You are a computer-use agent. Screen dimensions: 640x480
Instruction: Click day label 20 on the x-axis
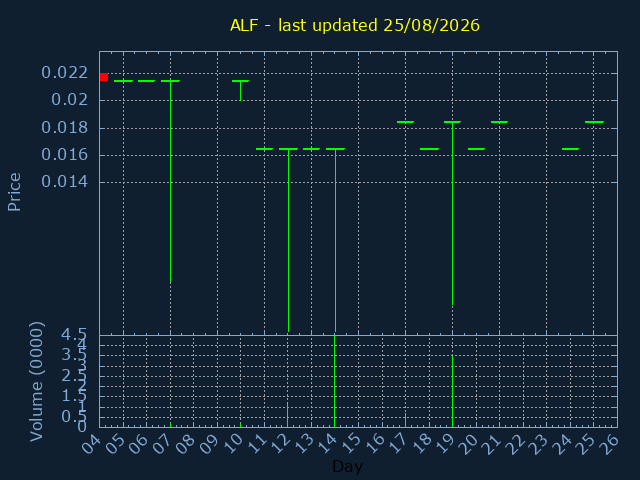[468, 444]
